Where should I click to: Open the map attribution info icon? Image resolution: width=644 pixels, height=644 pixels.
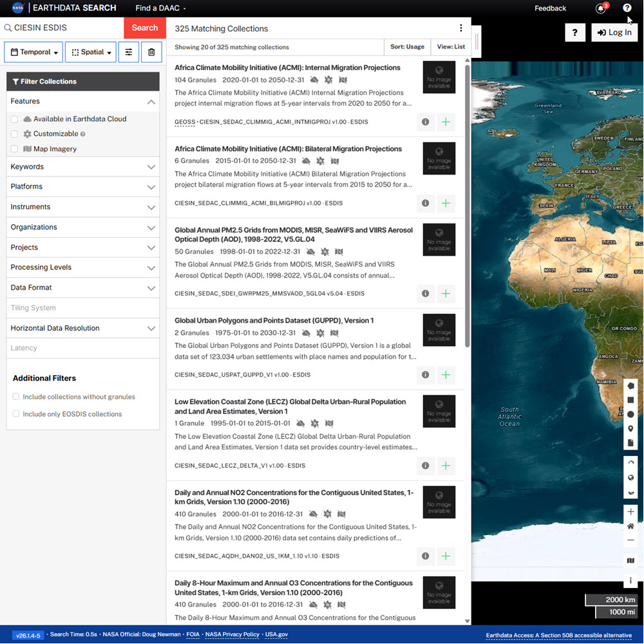[x=630, y=580]
